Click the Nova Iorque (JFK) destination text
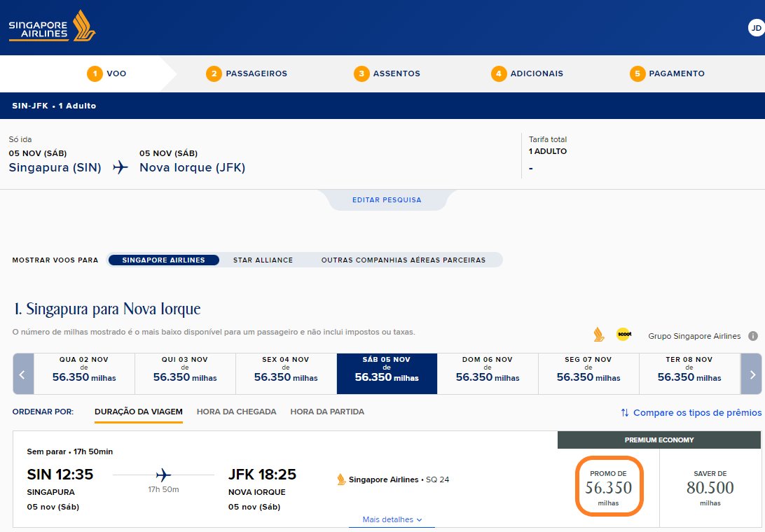765x532 pixels. 192,168
